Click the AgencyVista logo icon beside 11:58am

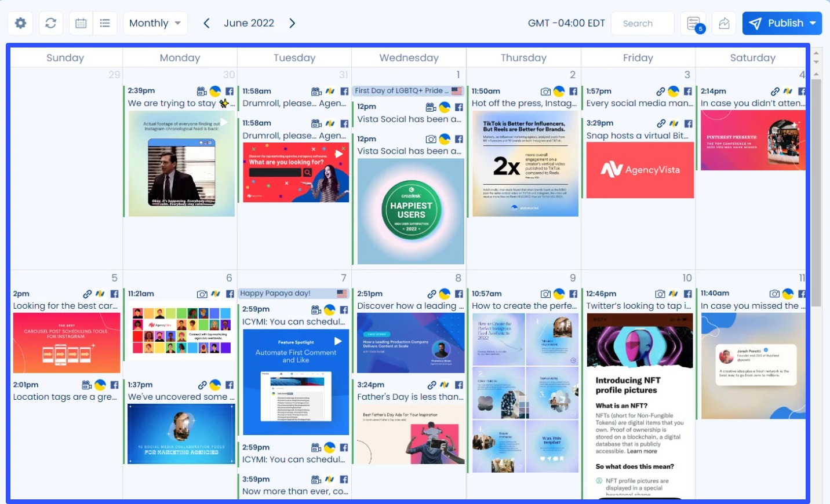coord(331,91)
